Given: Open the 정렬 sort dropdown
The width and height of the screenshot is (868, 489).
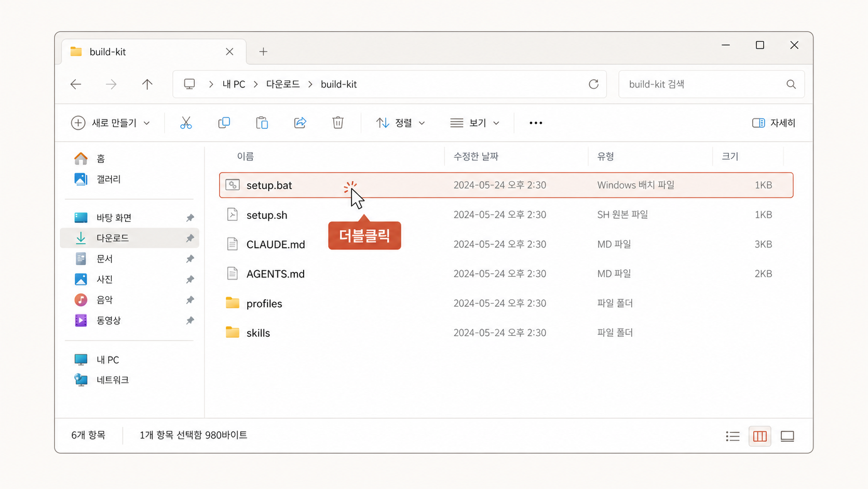Looking at the screenshot, I should [400, 123].
